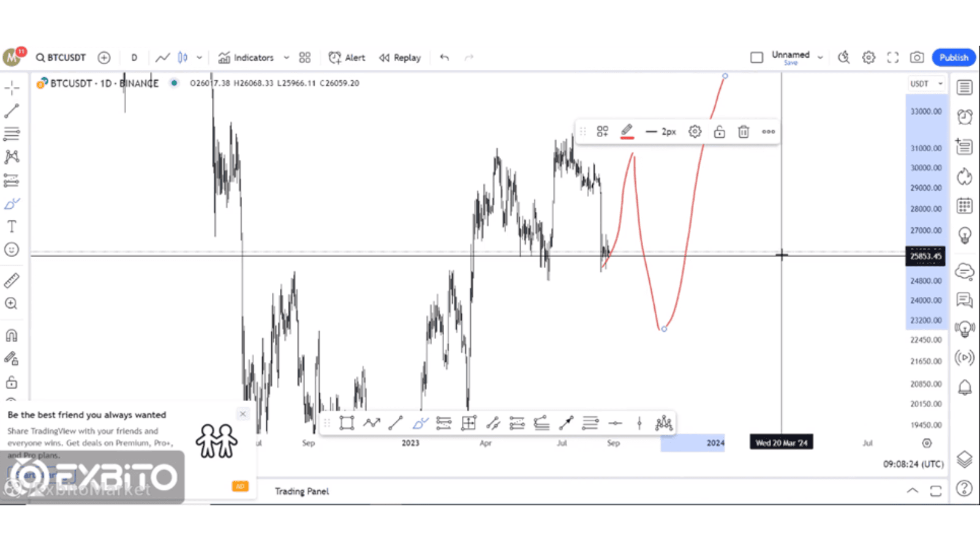This screenshot has height=551, width=980.
Task: Select the ruler measure tool
Action: pos(12,280)
